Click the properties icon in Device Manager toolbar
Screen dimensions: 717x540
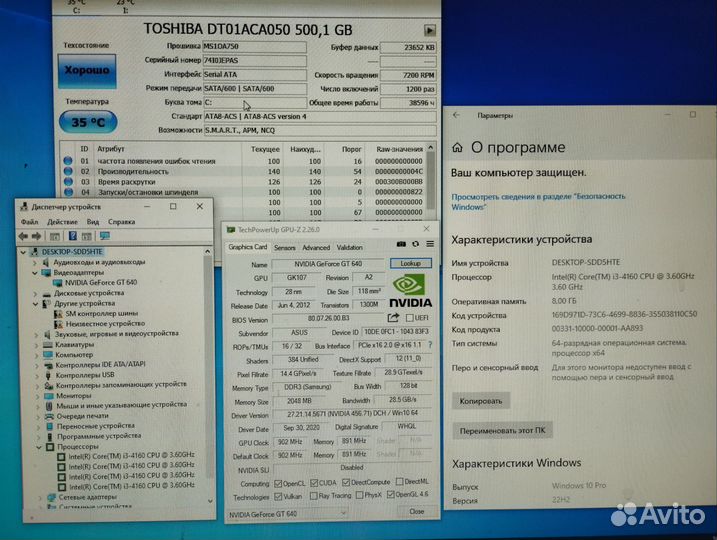tap(54, 236)
